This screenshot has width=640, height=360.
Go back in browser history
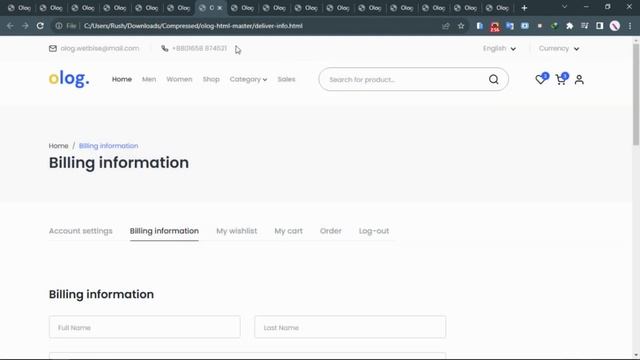pyautogui.click(x=10, y=26)
